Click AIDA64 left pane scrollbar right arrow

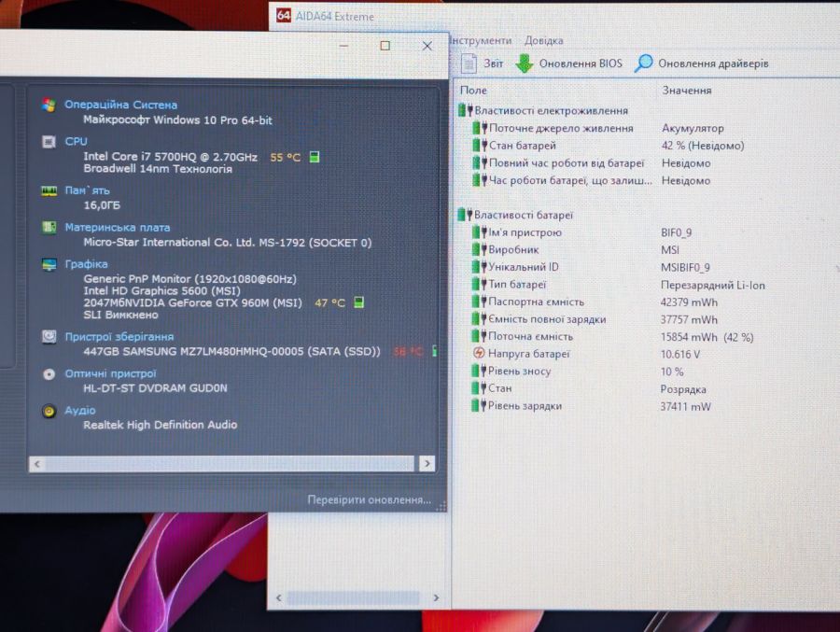(x=436, y=597)
